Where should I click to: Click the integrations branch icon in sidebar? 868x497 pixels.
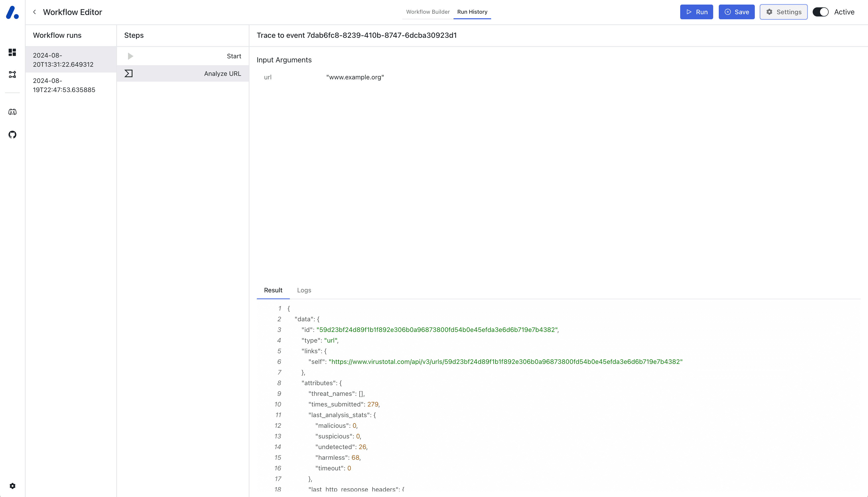point(12,74)
